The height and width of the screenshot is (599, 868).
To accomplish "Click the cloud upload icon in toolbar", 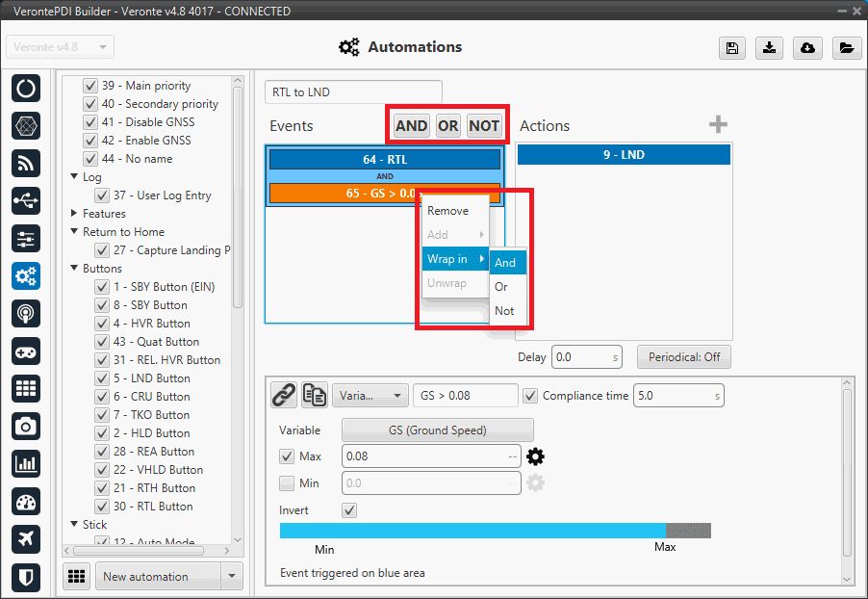I will click(x=807, y=48).
